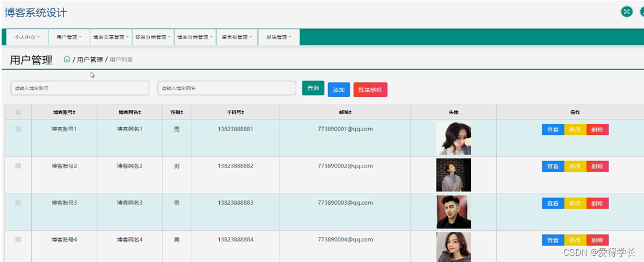Click phone number 13823888881
The image size is (644, 262).
pyautogui.click(x=235, y=129)
